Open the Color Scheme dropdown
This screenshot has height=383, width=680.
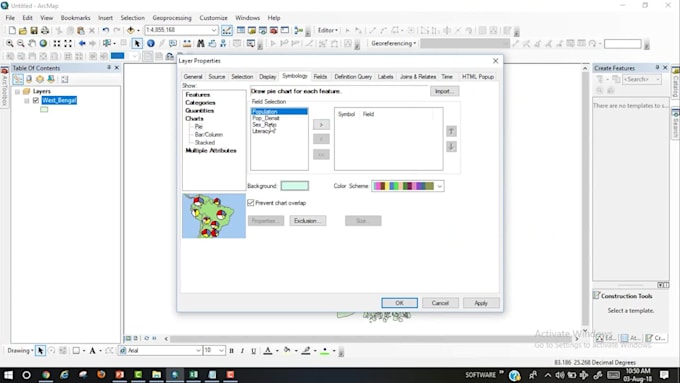tap(439, 186)
